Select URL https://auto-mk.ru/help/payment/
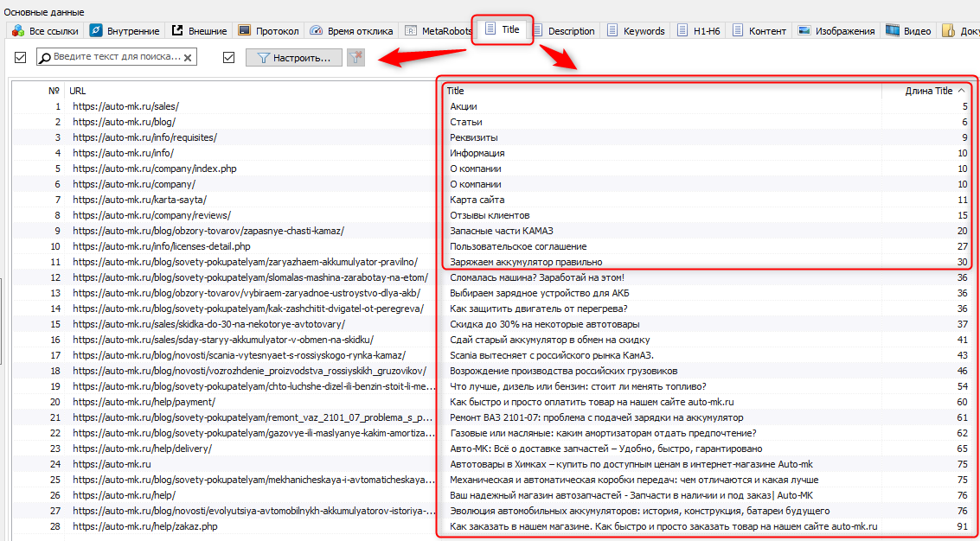The width and height of the screenshot is (980, 541). click(x=144, y=402)
